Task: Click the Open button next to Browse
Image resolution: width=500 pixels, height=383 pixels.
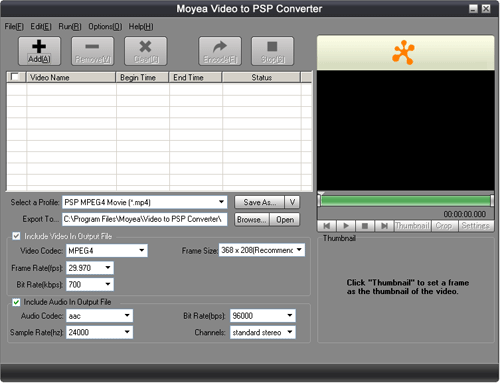Action: pos(285,220)
